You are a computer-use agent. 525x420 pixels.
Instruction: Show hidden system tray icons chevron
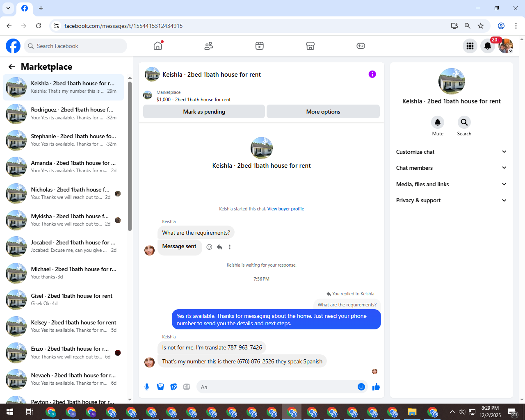pyautogui.click(x=452, y=412)
